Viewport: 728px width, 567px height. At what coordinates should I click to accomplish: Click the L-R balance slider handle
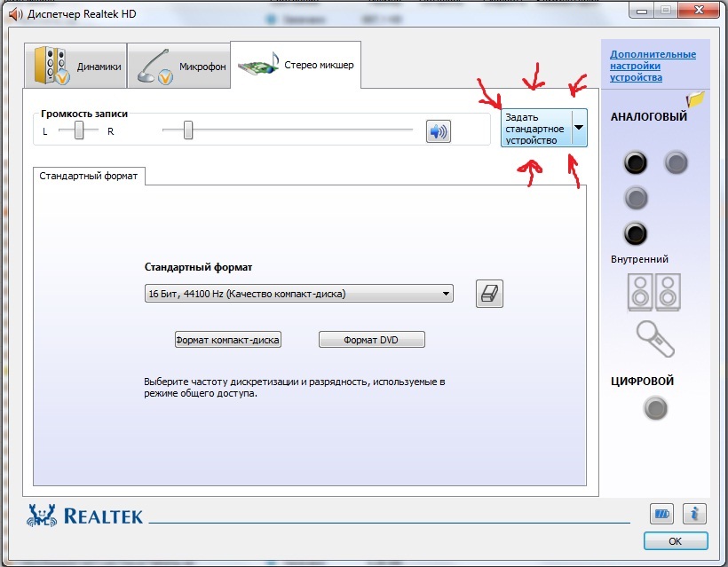tap(79, 130)
